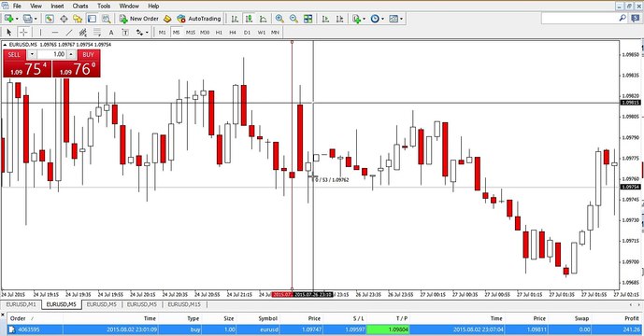Decrease trade volume with down arrow
Image resolution: width=644 pixels, height=336 pixels.
point(32,54)
